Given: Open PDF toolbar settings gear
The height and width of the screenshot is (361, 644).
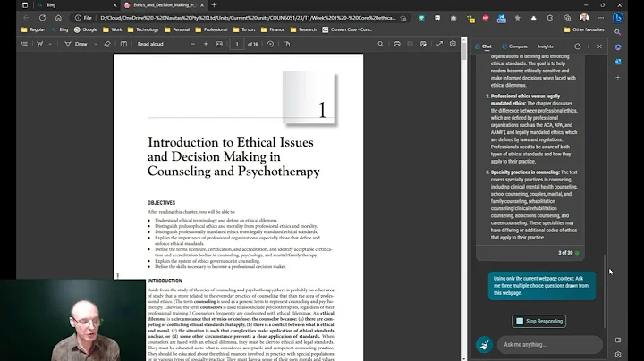Looking at the screenshot, I should 453,44.
